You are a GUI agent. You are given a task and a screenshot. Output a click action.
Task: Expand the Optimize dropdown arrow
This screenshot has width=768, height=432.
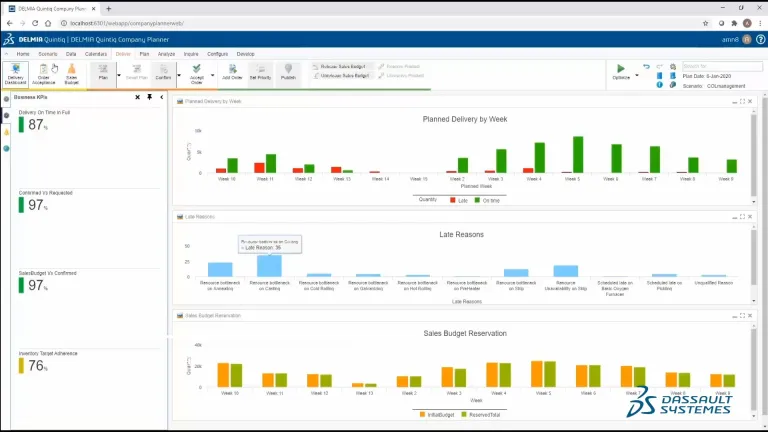(637, 75)
